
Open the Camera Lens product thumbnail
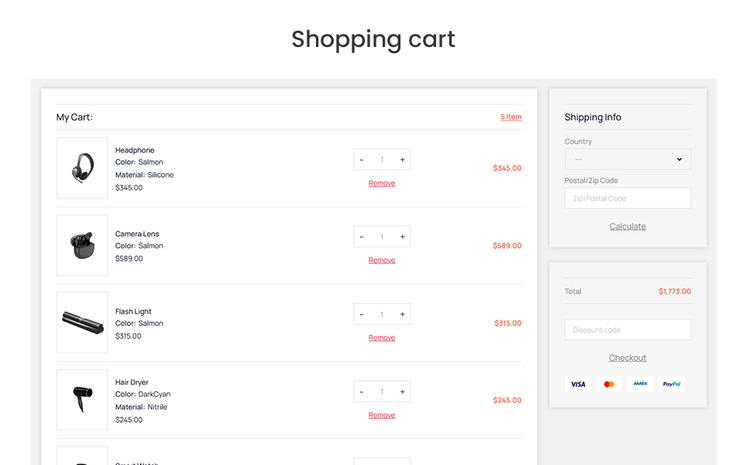[82, 245]
